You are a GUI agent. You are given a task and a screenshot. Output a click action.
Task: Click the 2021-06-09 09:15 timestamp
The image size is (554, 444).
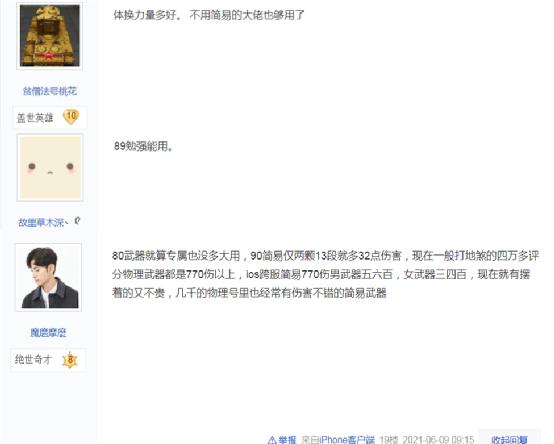pyautogui.click(x=438, y=440)
